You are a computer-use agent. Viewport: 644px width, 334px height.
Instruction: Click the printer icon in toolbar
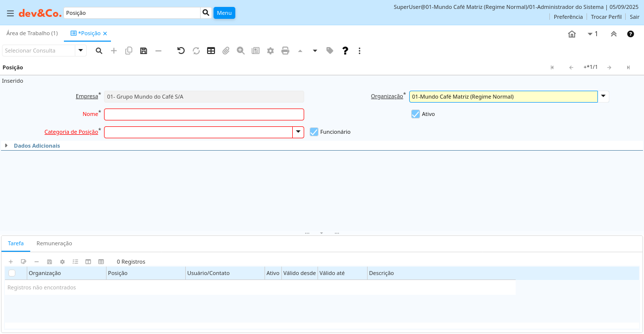click(285, 51)
